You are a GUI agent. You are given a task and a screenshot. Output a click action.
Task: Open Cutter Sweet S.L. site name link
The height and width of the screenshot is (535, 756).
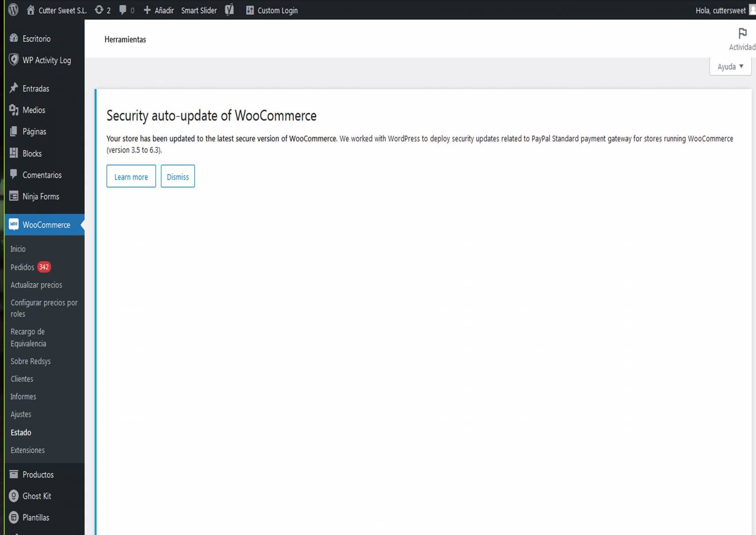(62, 10)
